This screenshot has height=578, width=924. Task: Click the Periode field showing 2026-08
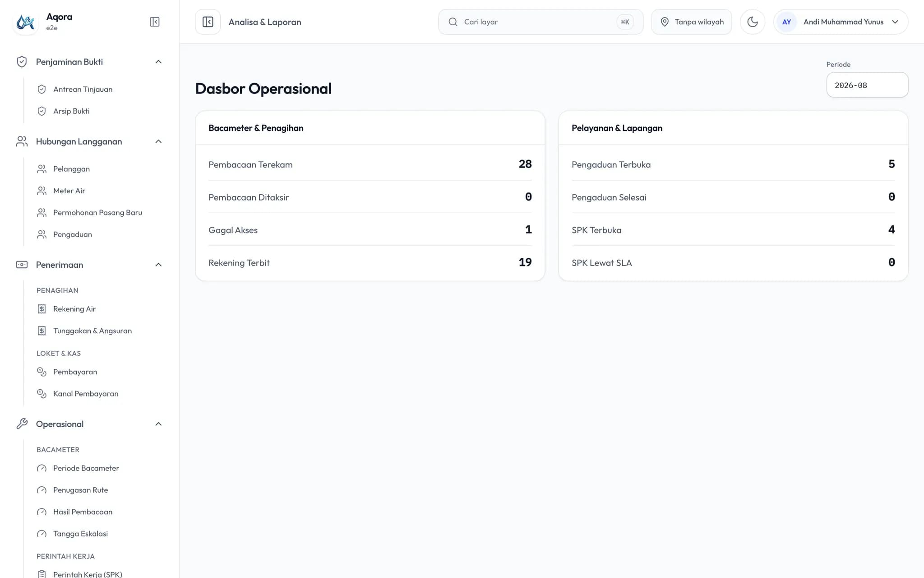[x=867, y=85]
